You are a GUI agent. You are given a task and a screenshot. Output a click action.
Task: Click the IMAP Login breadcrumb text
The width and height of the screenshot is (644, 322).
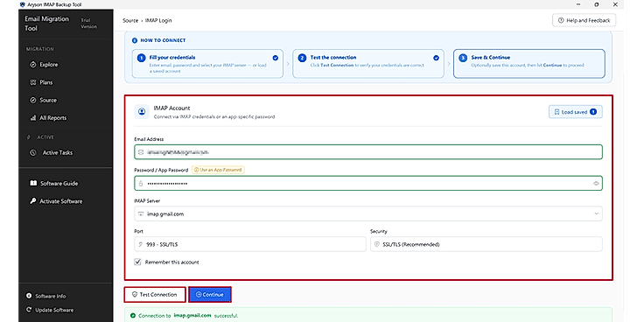158,20
